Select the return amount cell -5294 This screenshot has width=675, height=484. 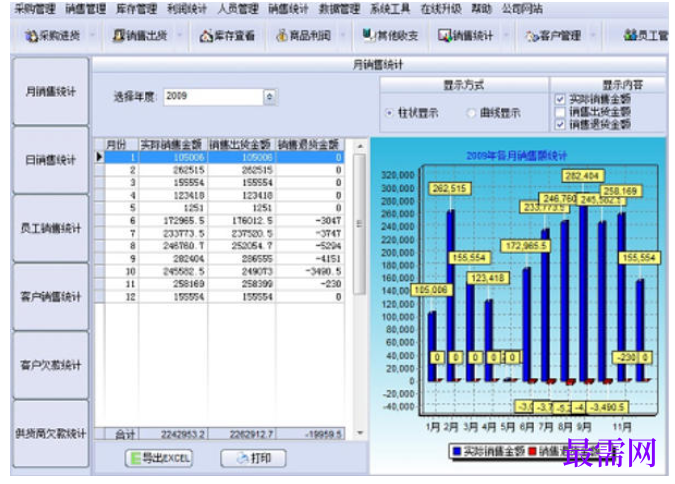coord(310,246)
